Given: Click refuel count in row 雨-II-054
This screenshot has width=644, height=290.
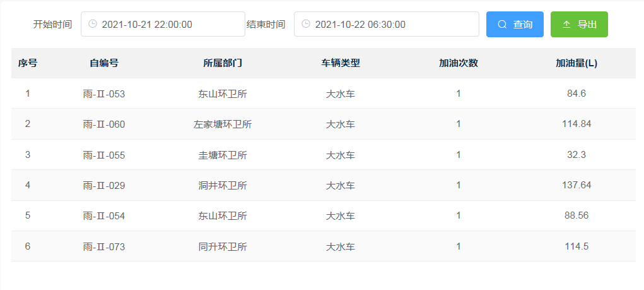Looking at the screenshot, I should (x=459, y=215).
